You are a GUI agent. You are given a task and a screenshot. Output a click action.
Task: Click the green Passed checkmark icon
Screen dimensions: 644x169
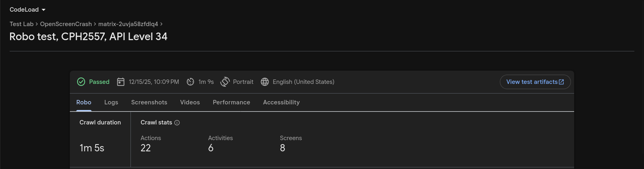(x=81, y=82)
